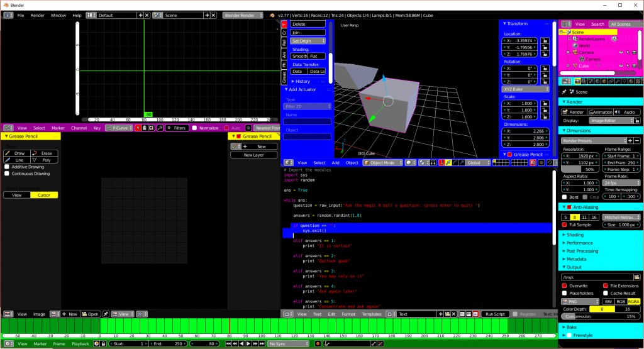
Task: Toggle line numbers icon in text editor
Action: (462, 314)
